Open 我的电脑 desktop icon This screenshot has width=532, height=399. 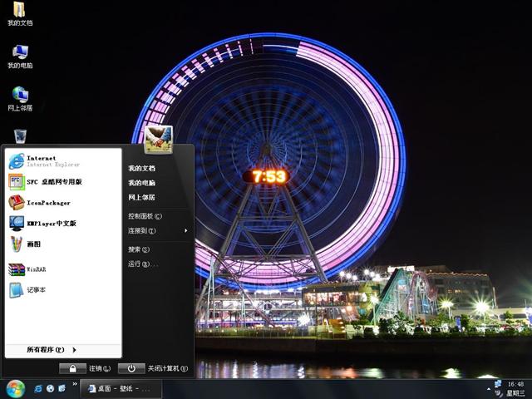pos(19,56)
